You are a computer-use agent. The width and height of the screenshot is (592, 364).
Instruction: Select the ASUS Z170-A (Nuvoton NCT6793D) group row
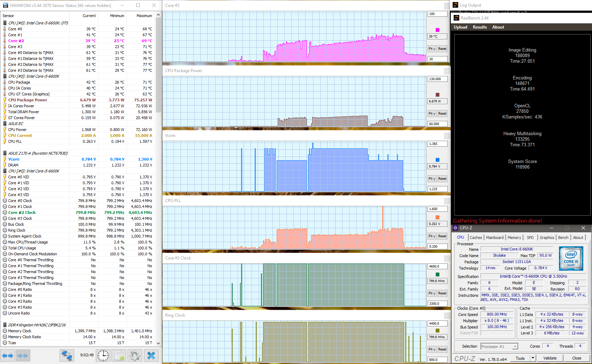77,153
